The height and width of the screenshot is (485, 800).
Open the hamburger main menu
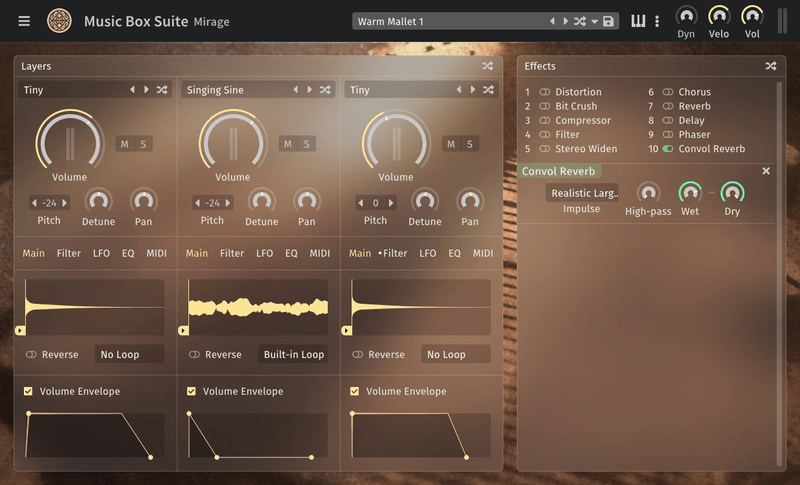point(24,21)
